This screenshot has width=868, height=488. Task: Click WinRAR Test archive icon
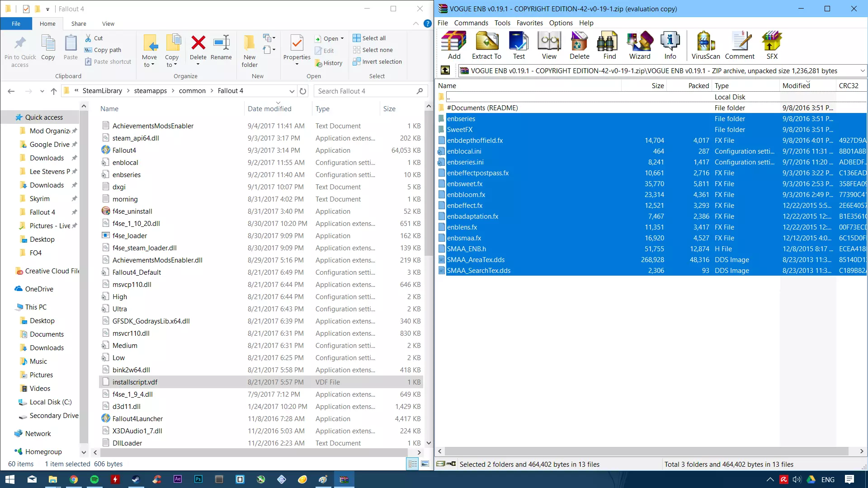tap(519, 45)
